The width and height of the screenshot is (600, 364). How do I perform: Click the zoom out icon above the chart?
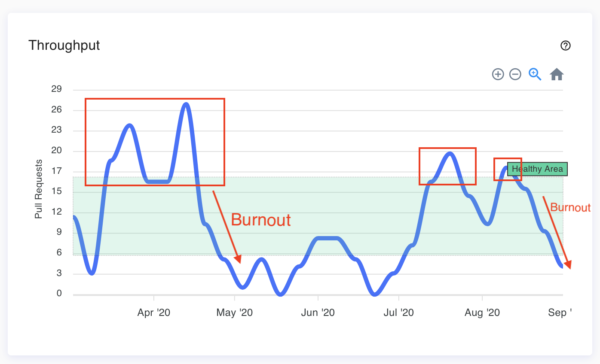(515, 74)
